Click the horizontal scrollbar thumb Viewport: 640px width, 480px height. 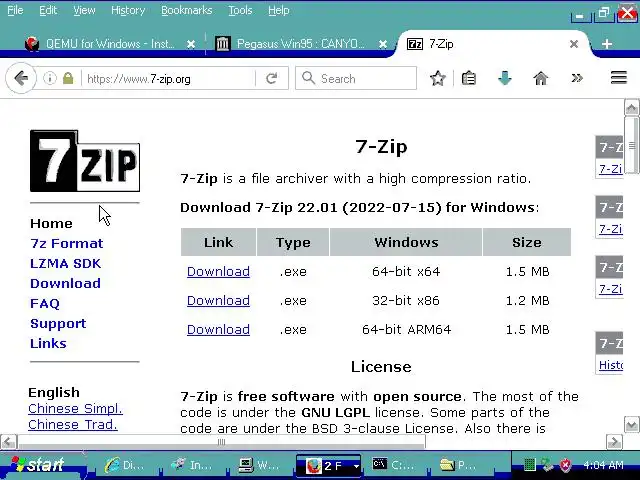[x=222, y=442]
